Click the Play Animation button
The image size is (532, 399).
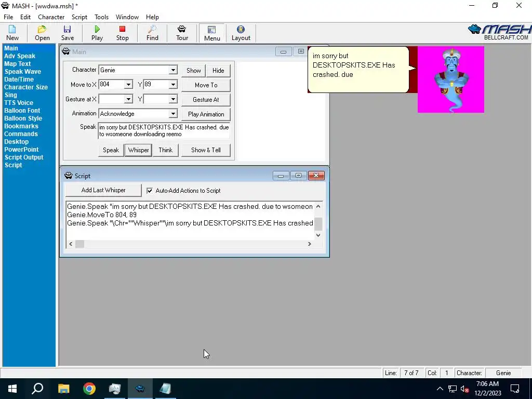206,114
